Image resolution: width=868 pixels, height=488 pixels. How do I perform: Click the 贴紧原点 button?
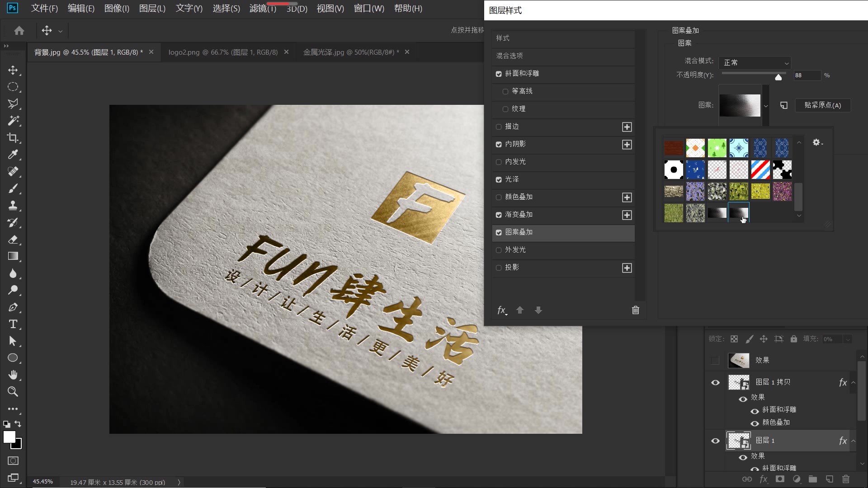(x=822, y=105)
